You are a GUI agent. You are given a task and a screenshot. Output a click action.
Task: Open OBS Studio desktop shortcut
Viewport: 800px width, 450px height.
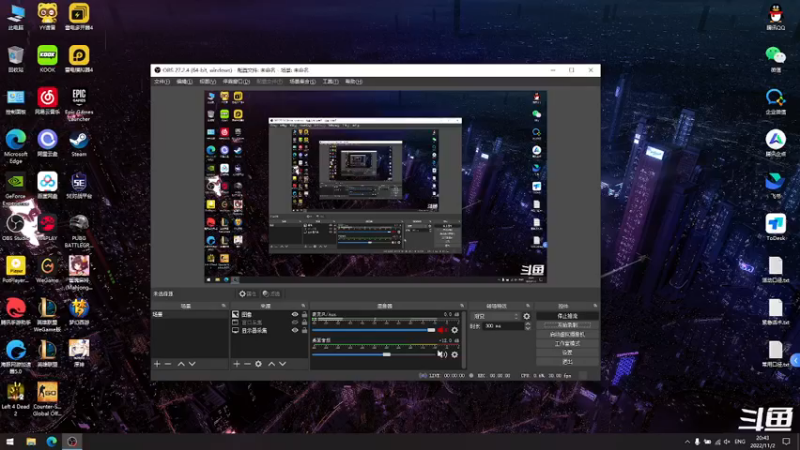[x=16, y=228]
